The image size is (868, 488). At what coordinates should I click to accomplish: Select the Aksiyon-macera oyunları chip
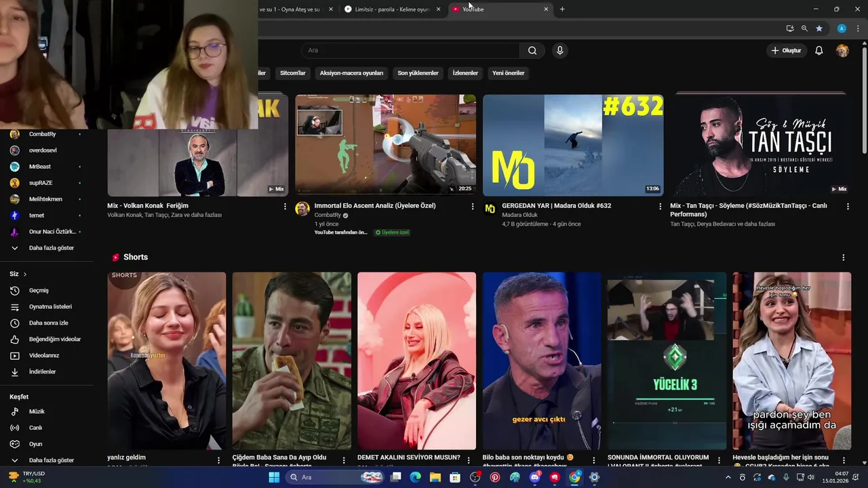pos(351,73)
